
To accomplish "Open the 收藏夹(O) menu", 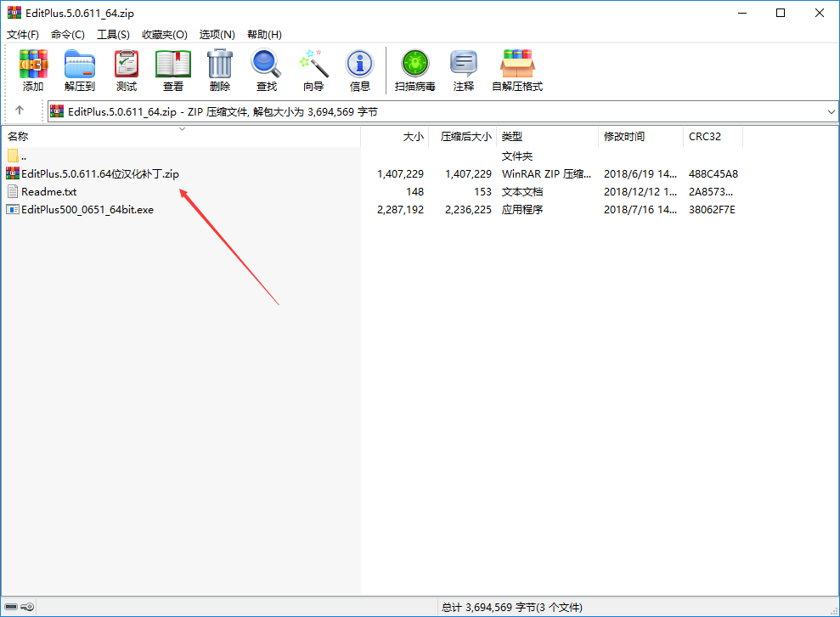I will pos(165,34).
